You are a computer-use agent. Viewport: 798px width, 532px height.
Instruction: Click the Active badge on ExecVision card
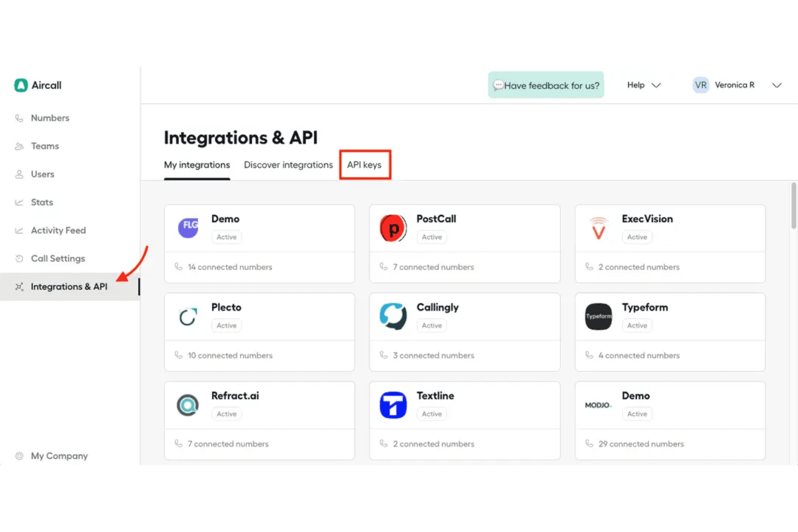637,237
